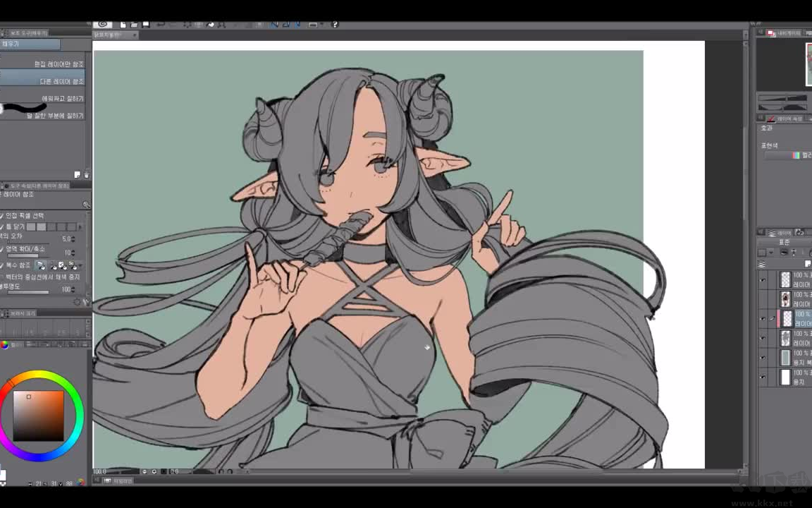Open the CLIP STUDIO home icon on the toolbar
This screenshot has height=508, width=812.
tap(104, 25)
